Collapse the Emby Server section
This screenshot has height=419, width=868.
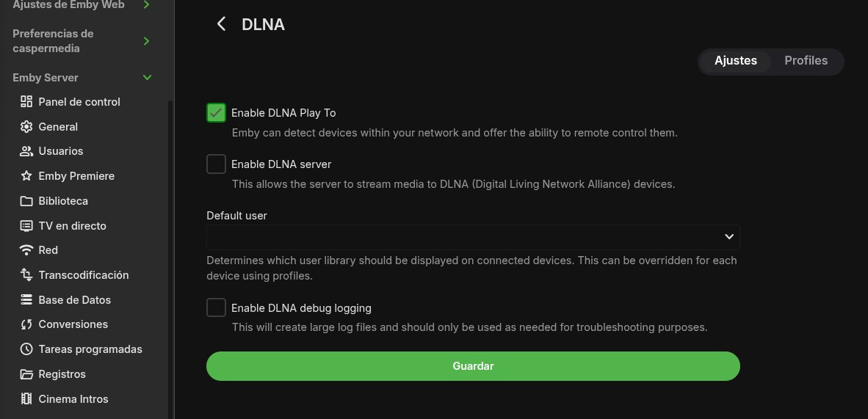pyautogui.click(x=147, y=78)
